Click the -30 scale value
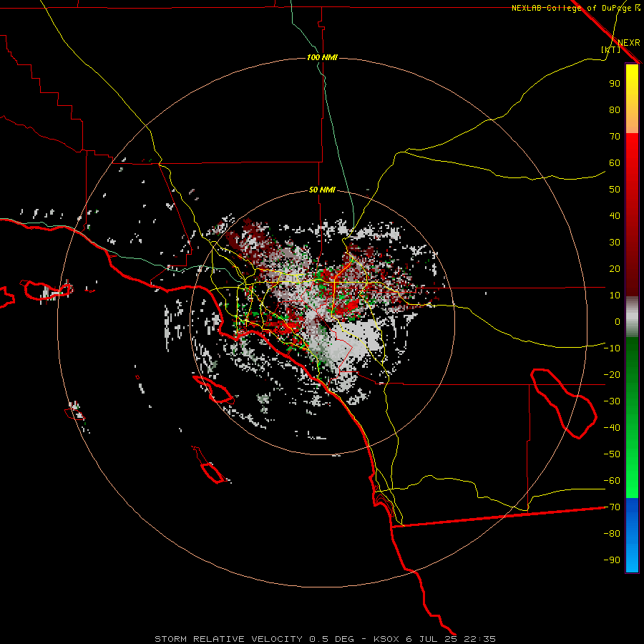 pos(612,401)
